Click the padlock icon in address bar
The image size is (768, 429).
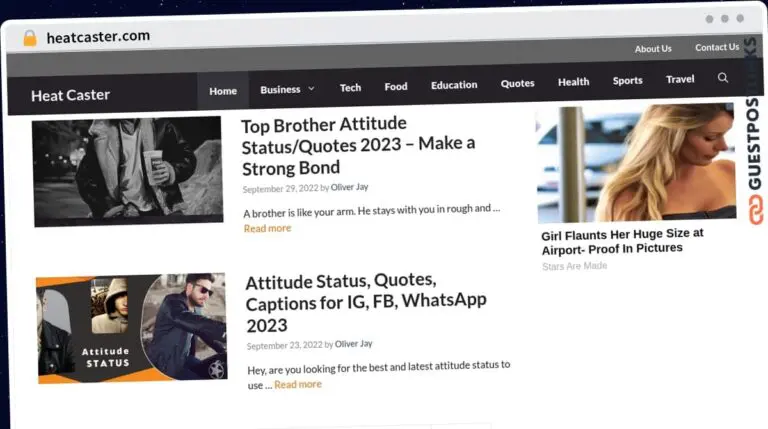point(30,38)
